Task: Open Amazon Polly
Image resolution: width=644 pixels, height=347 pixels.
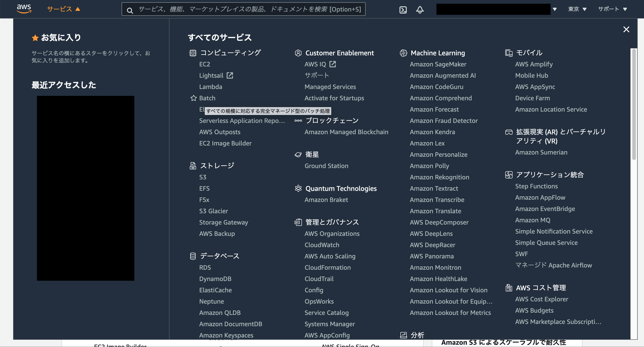Action: coord(429,166)
